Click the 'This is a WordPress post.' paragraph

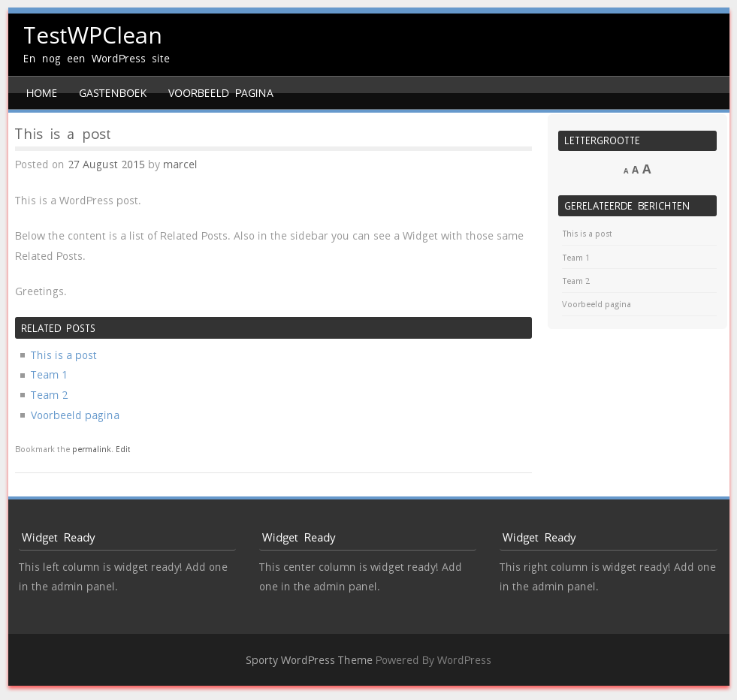(x=78, y=201)
